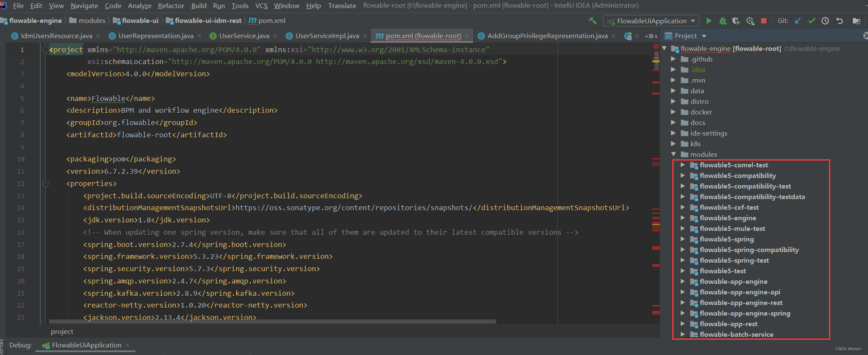This screenshot has width=868, height=355.
Task: Click flowable-ui in the navigation bar
Action: point(136,20)
